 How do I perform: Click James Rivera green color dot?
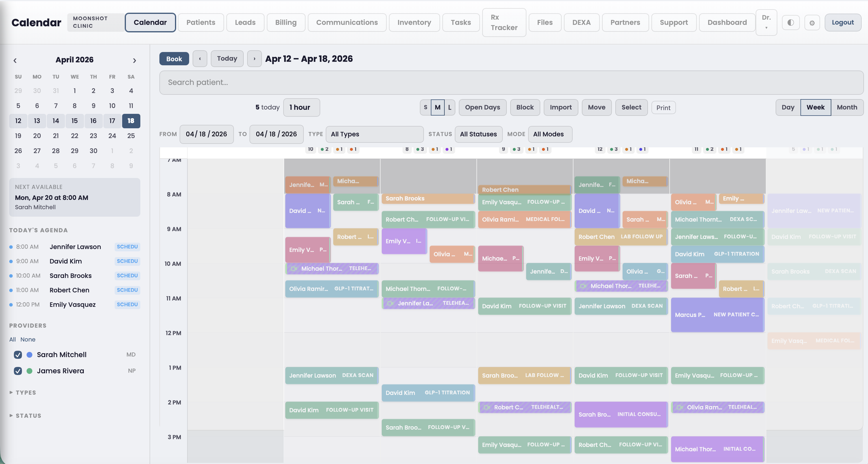(x=29, y=371)
